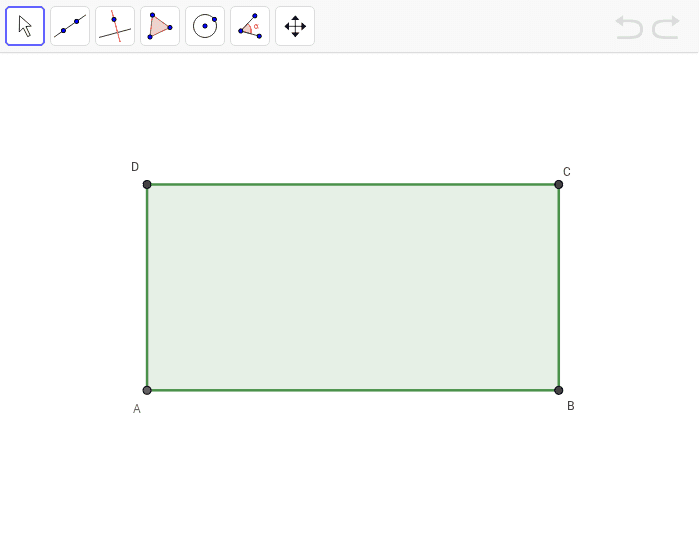Select vertex point C
This screenshot has height=550, width=700.
558,184
